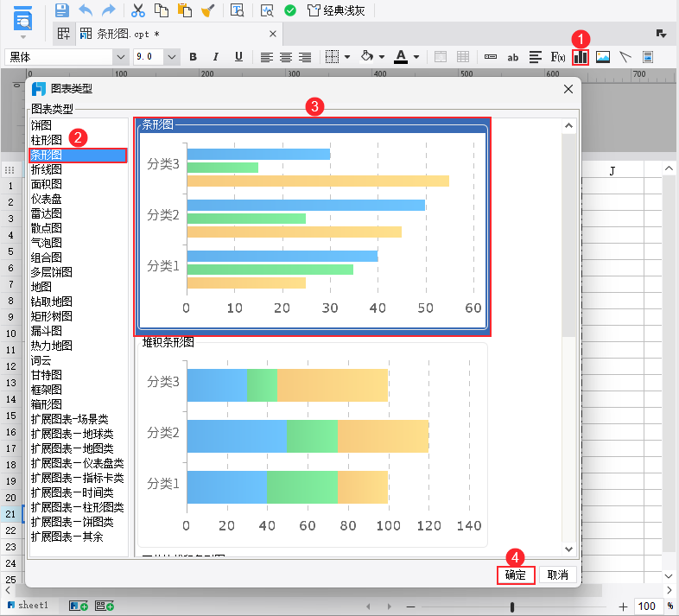The width and height of the screenshot is (679, 616).
Task: Add a new report sheet icon
Action: coord(79,606)
